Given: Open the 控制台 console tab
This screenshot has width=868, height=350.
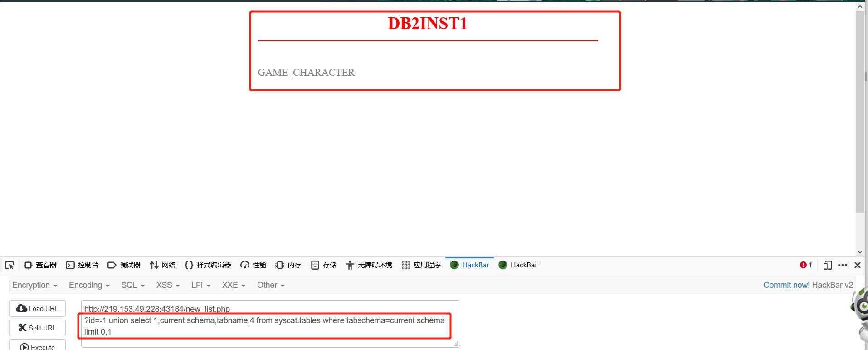Looking at the screenshot, I should coord(82,265).
